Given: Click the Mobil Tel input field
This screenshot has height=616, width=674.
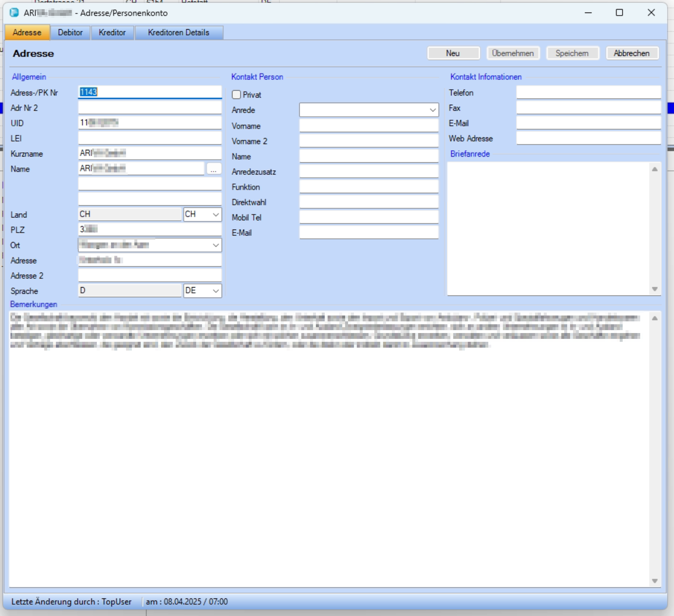Looking at the screenshot, I should pyautogui.click(x=369, y=217).
